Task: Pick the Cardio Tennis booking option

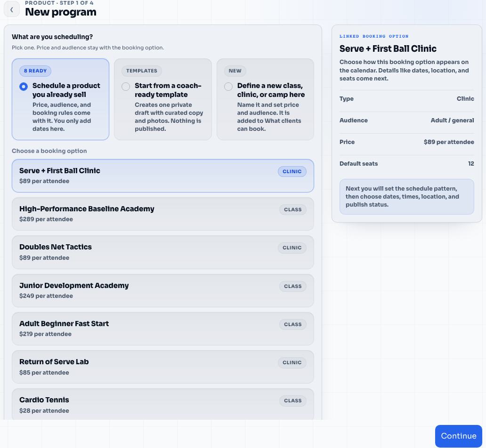Action: coord(163,404)
